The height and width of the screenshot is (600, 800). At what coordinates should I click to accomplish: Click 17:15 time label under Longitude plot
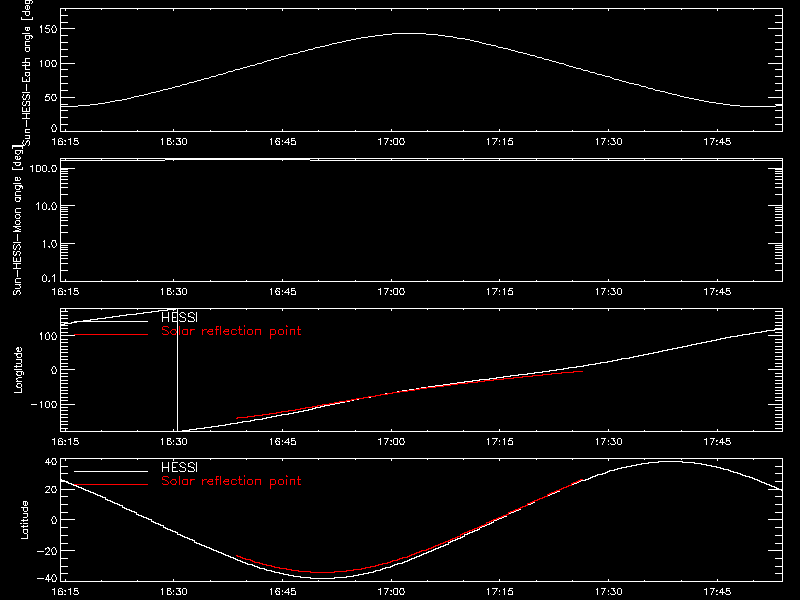pos(500,441)
